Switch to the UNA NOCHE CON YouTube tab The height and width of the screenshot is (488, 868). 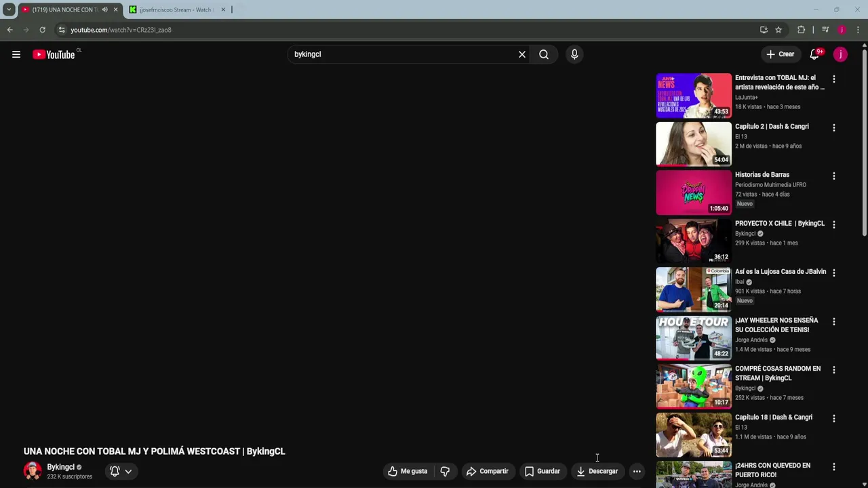click(64, 9)
